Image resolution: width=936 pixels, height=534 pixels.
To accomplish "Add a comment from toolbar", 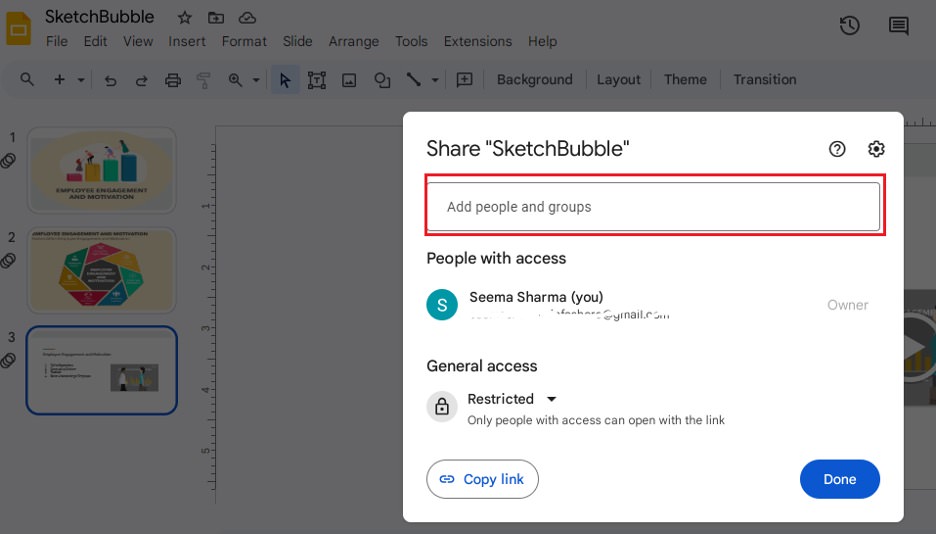I will coord(464,80).
